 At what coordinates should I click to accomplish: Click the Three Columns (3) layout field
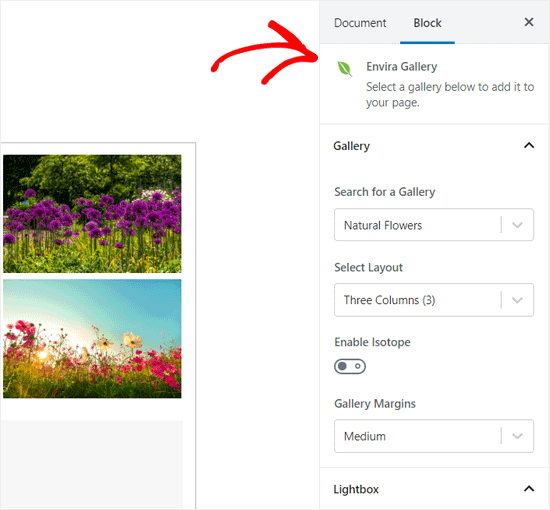(x=434, y=300)
